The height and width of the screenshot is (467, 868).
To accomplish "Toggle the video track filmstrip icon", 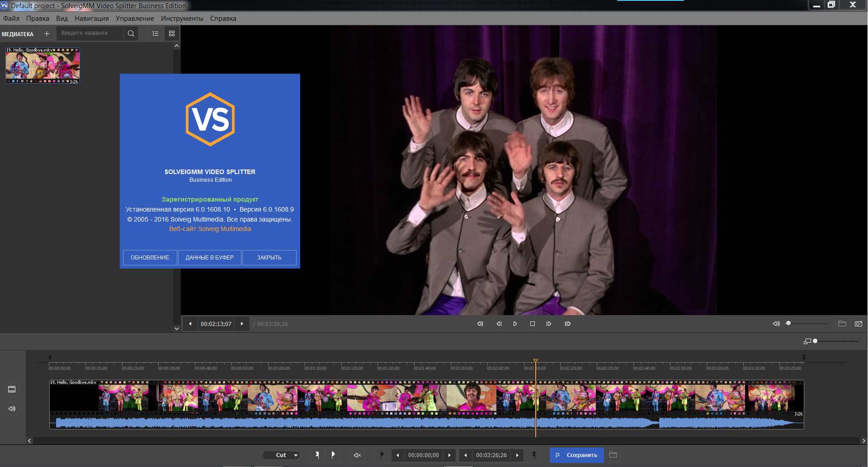I will (12, 389).
